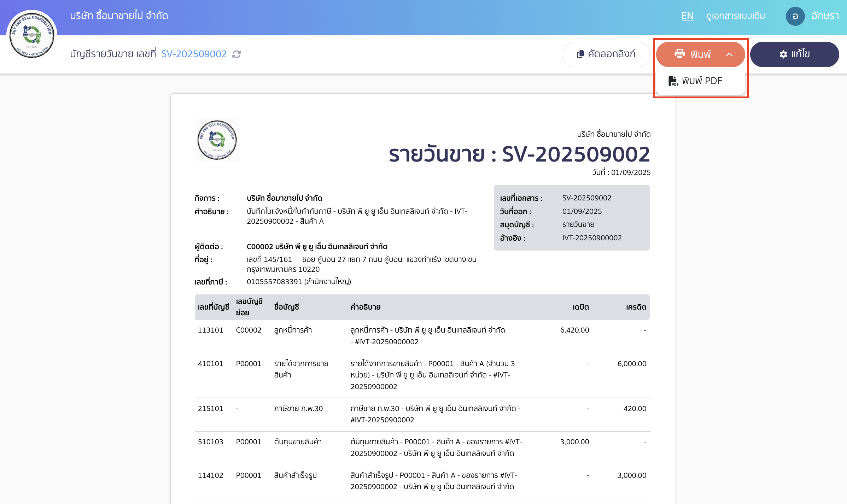This screenshot has width=847, height=504.
Task: Click the gear icon on แก้ไข button
Action: coord(783,54)
